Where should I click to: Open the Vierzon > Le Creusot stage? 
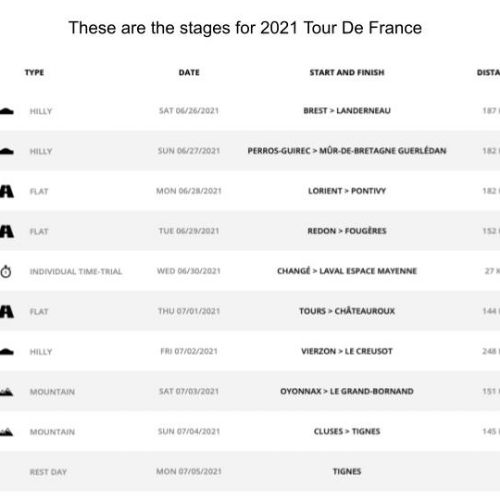(347, 351)
